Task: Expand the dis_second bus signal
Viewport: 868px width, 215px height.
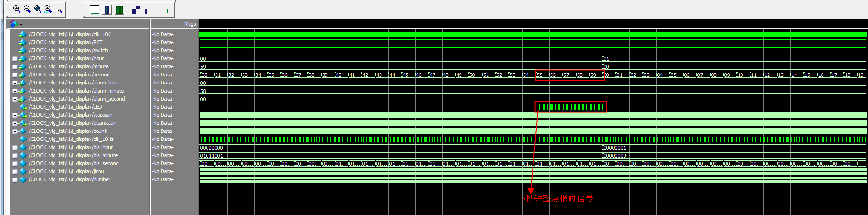Action: point(15,164)
